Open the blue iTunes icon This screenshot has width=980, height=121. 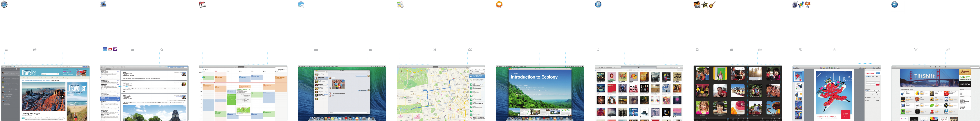[x=598, y=5]
